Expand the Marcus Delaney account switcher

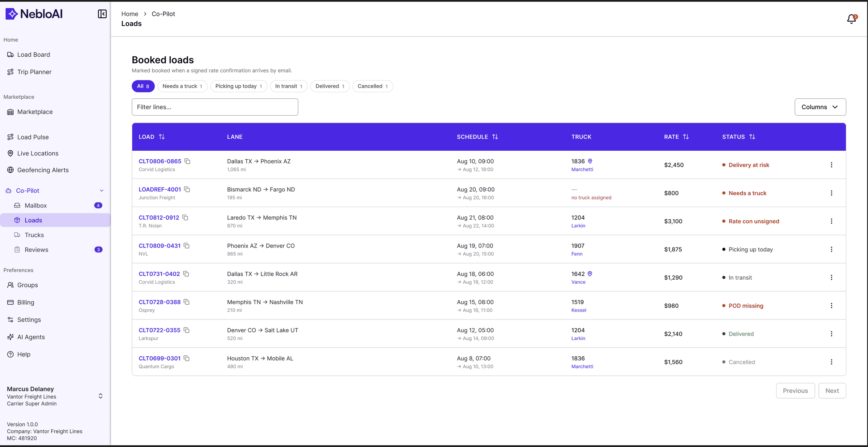(101, 396)
